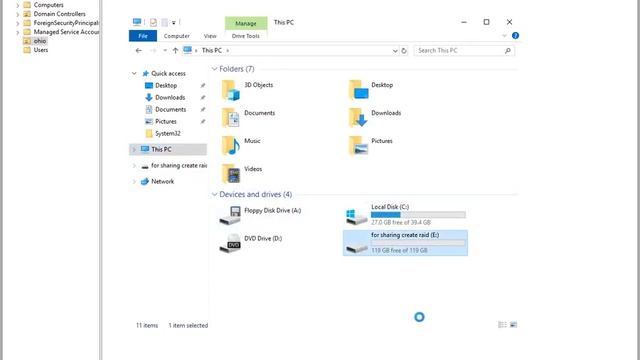Click the '1 item selected' status text
640x360 pixels.
click(188, 326)
